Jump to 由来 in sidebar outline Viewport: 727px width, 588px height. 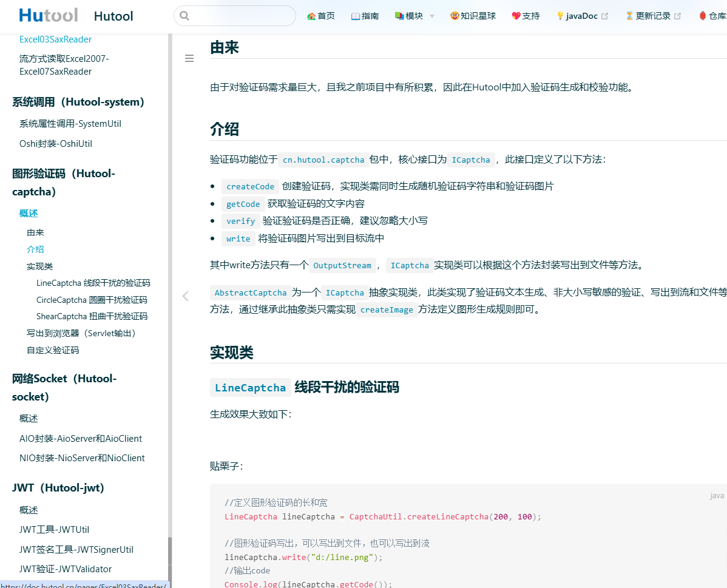(35, 233)
